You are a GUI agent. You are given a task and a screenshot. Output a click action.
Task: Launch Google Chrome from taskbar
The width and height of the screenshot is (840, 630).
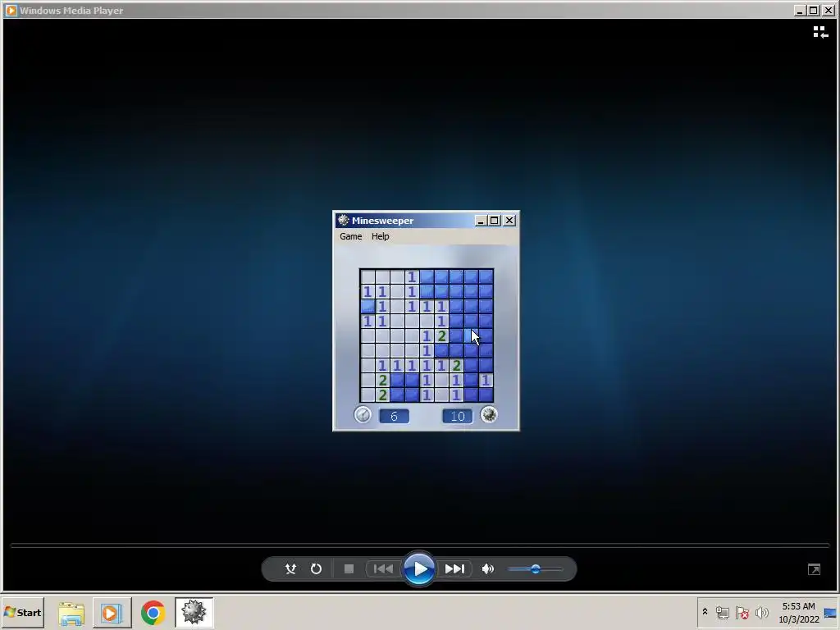153,612
